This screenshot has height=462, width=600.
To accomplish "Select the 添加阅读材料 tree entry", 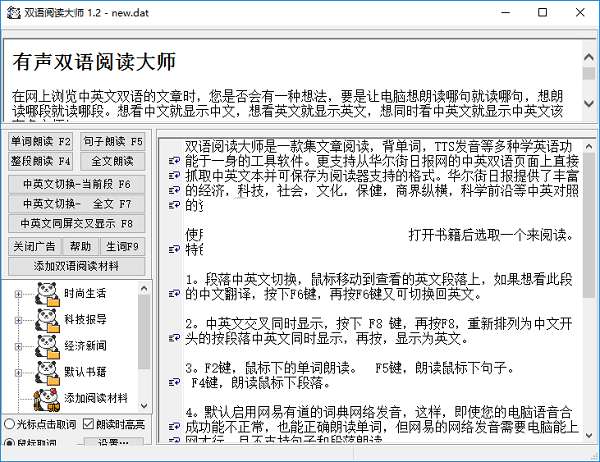I will point(96,398).
